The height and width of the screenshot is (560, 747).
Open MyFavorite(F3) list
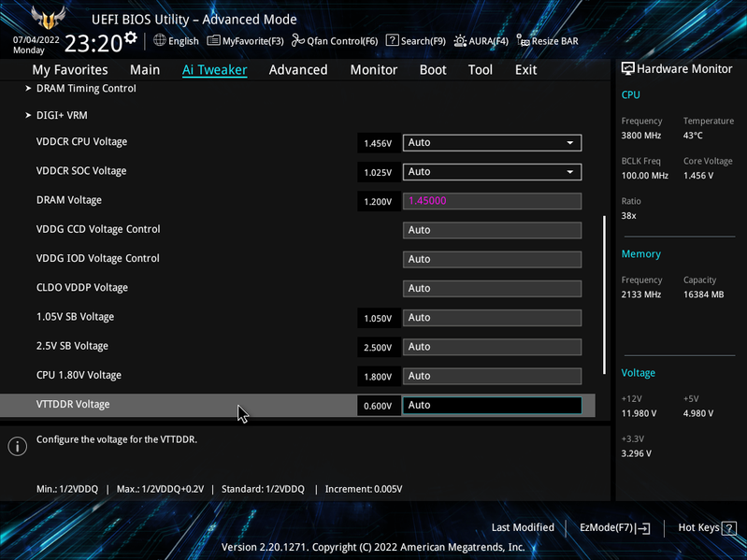245,41
